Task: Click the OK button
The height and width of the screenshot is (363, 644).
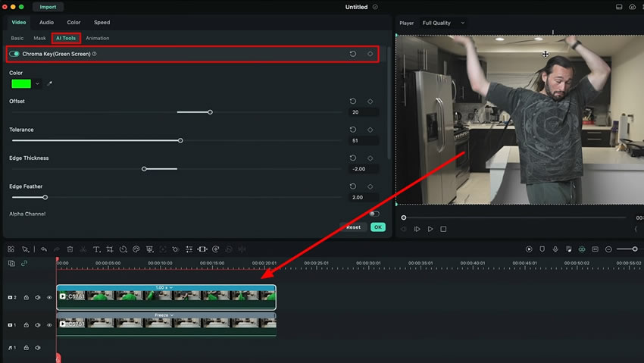Action: click(x=378, y=227)
